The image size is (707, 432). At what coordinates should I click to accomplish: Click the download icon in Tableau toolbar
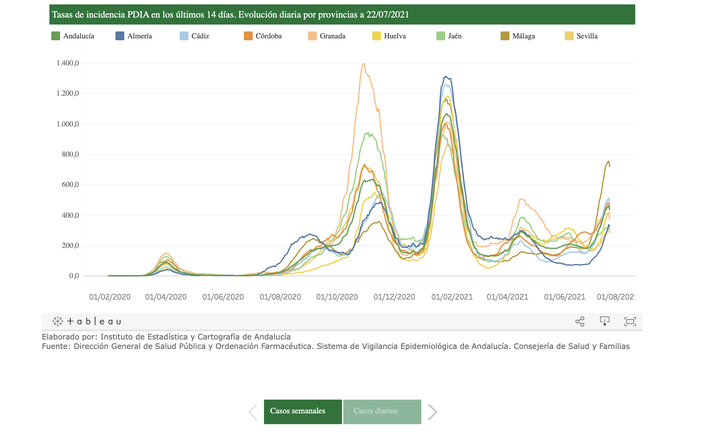[605, 321]
